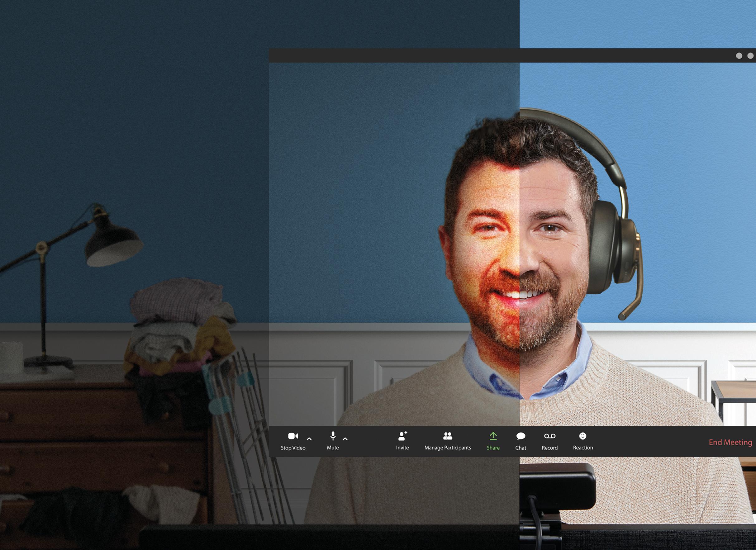Expand audio options chevron beside Mute
The width and height of the screenshot is (756, 550).
tap(345, 439)
